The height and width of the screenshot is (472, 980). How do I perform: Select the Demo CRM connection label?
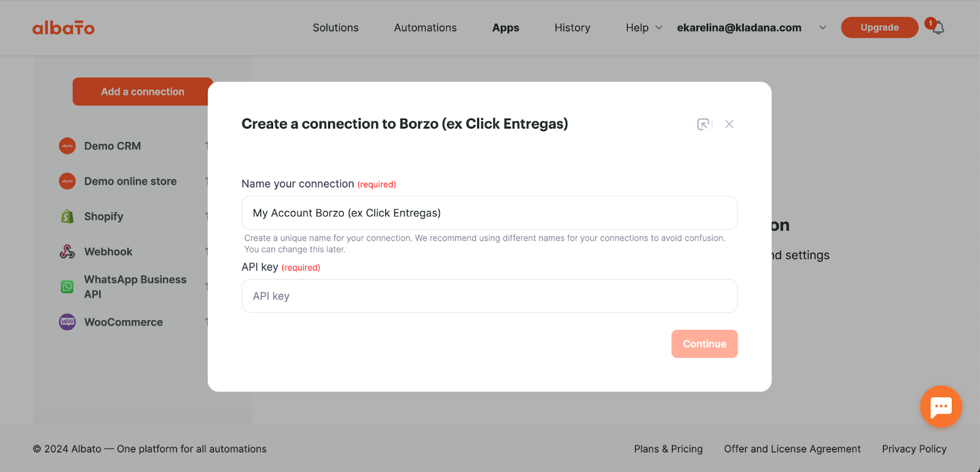pos(113,146)
